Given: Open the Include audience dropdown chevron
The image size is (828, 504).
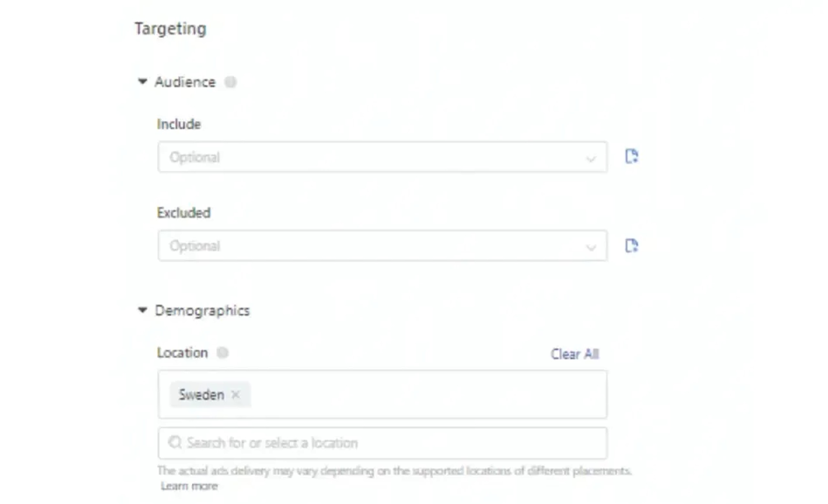Looking at the screenshot, I should point(591,159).
